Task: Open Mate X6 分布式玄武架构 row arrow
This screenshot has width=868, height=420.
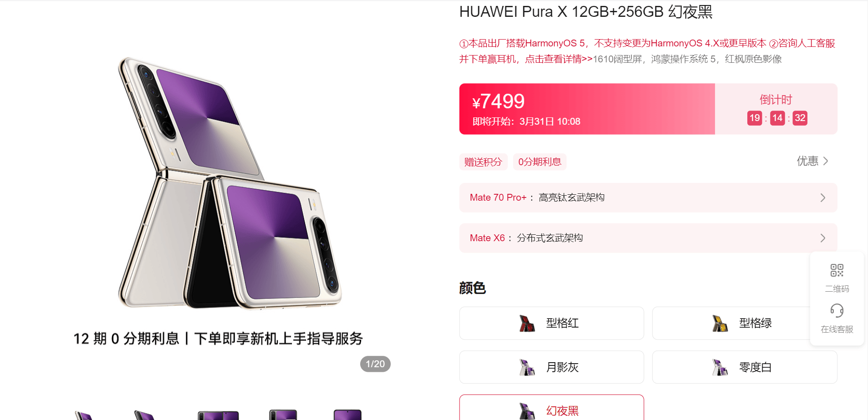Action: coord(822,238)
